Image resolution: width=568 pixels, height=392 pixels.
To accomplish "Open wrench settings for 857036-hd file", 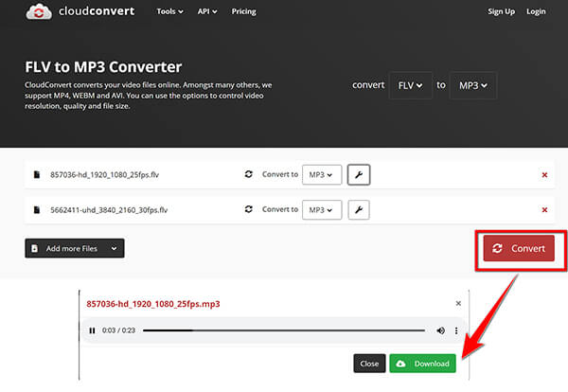I will pos(359,174).
